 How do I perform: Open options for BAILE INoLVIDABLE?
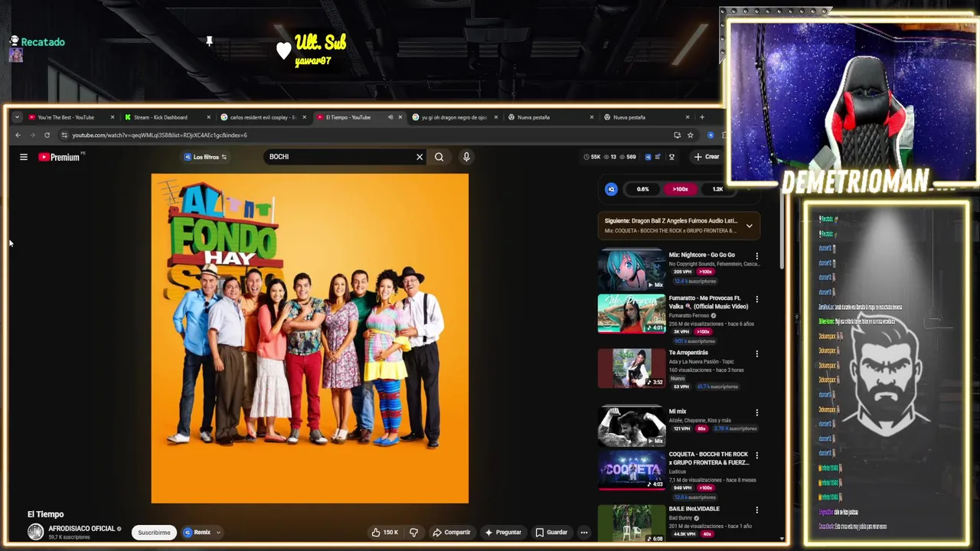pyautogui.click(x=757, y=510)
